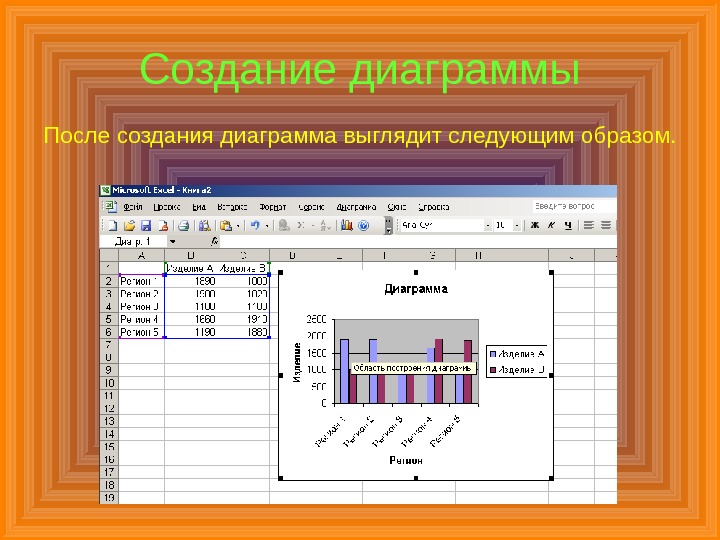Click the 'Изделие' vertical axis title
The image size is (720, 540).
297,362
